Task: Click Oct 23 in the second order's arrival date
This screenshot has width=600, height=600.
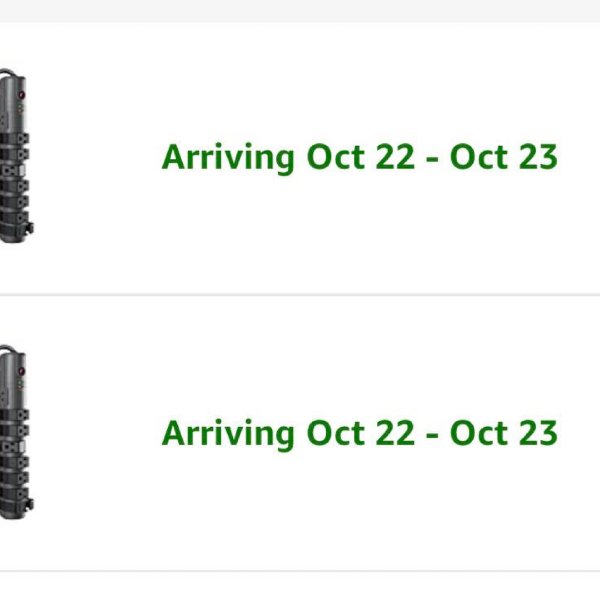Action: pos(504,433)
